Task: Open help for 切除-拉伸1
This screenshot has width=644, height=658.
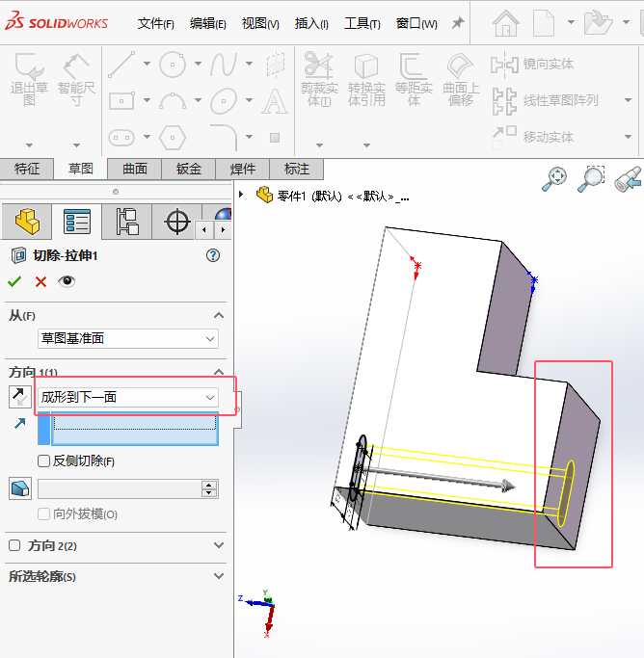Action: point(213,255)
